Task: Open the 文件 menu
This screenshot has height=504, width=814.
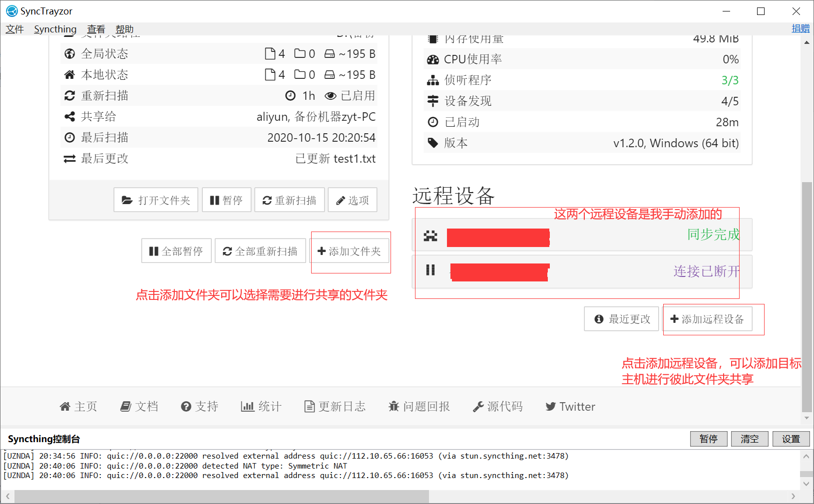Action: pos(14,29)
